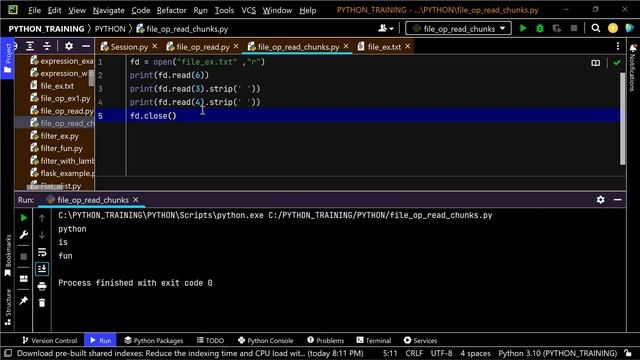
Task: Open TODO tool window
Action: [211, 340]
